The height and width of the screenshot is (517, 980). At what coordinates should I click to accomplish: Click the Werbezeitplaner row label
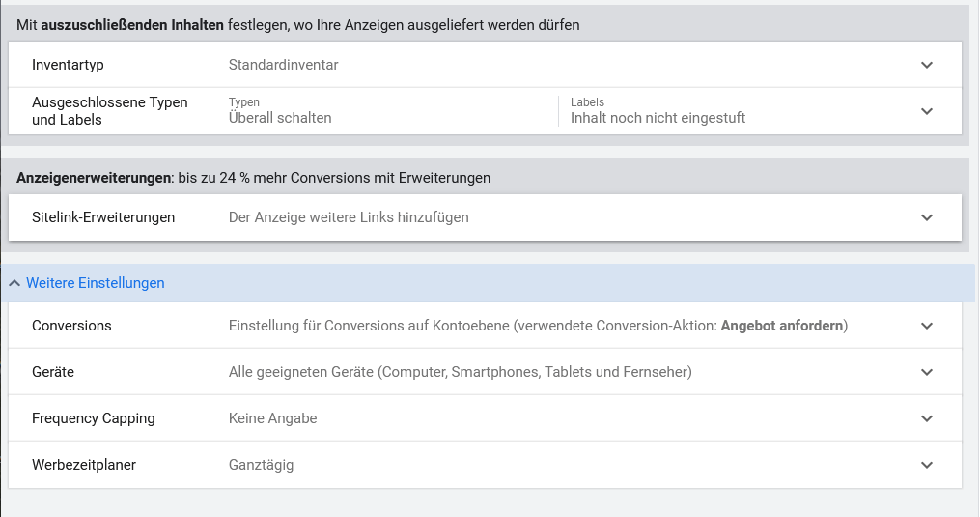point(84,465)
